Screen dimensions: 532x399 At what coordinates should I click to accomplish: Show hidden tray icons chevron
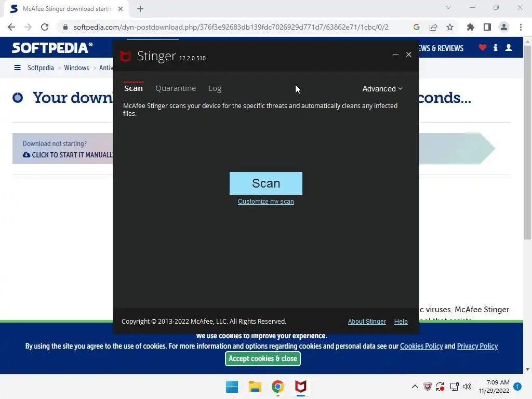(415, 387)
